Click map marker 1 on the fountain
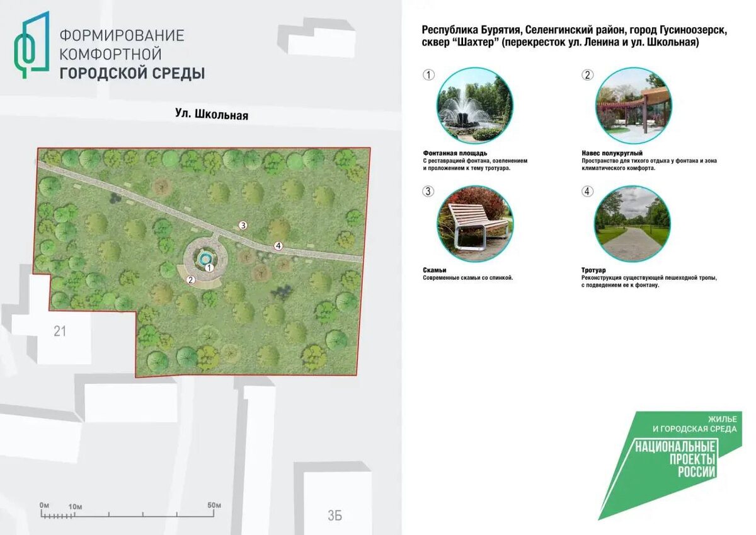 pyautogui.click(x=210, y=268)
